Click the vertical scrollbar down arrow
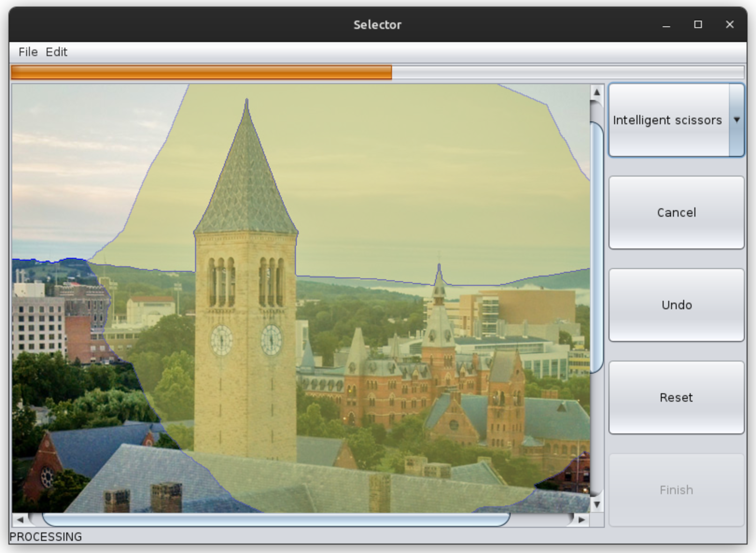Screen dimensions: 756x553 [596, 504]
